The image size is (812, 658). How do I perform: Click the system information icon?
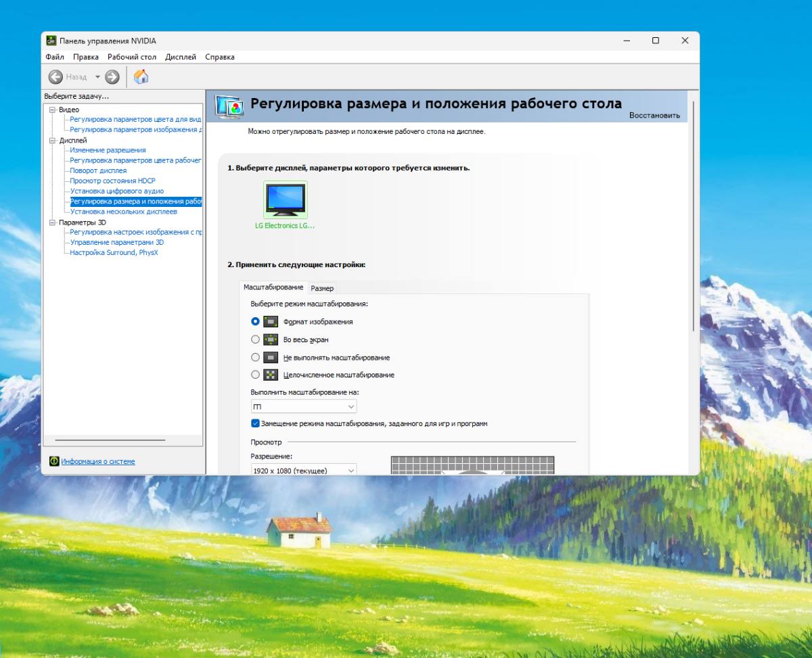54,461
